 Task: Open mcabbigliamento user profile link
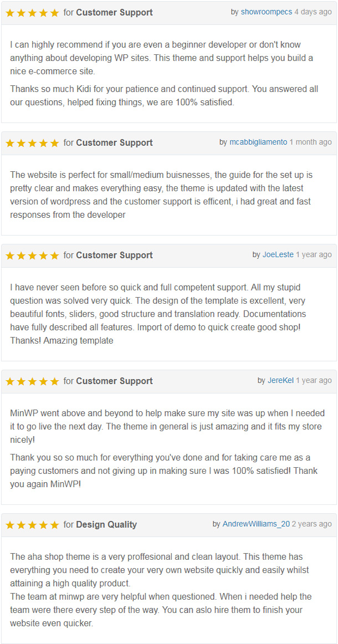(x=258, y=142)
